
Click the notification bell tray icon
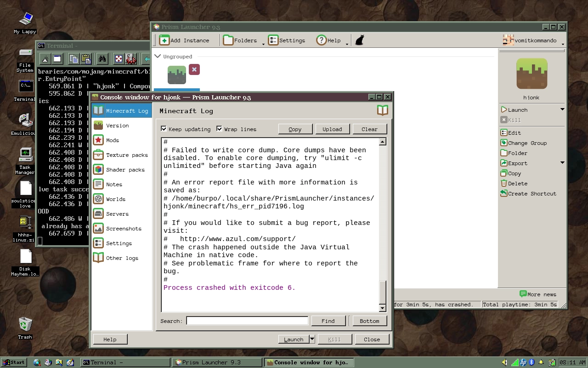coord(541,362)
